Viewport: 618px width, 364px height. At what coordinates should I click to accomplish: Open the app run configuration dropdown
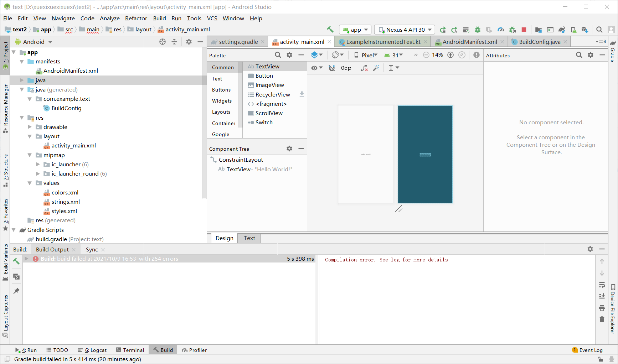355,30
